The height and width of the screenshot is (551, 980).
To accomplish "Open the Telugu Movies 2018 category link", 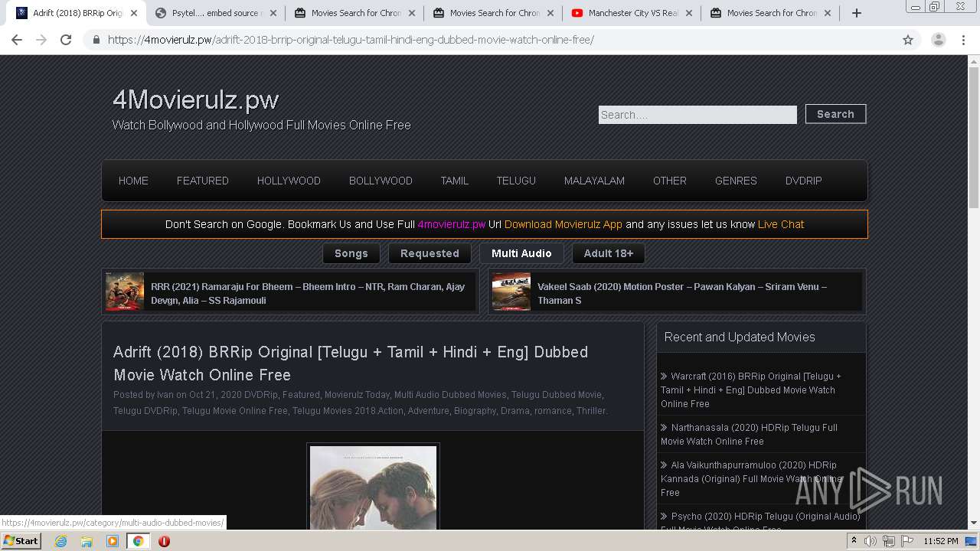I will point(333,411).
